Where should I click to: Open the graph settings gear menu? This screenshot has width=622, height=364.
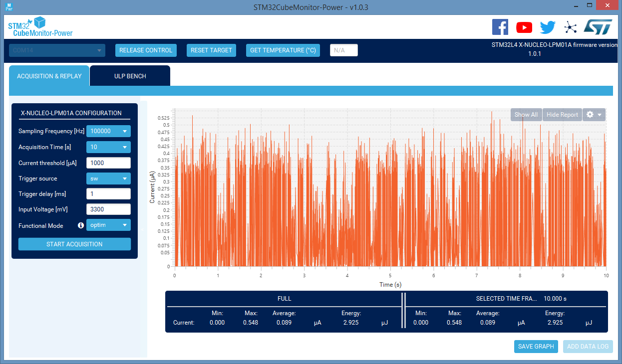pyautogui.click(x=594, y=115)
